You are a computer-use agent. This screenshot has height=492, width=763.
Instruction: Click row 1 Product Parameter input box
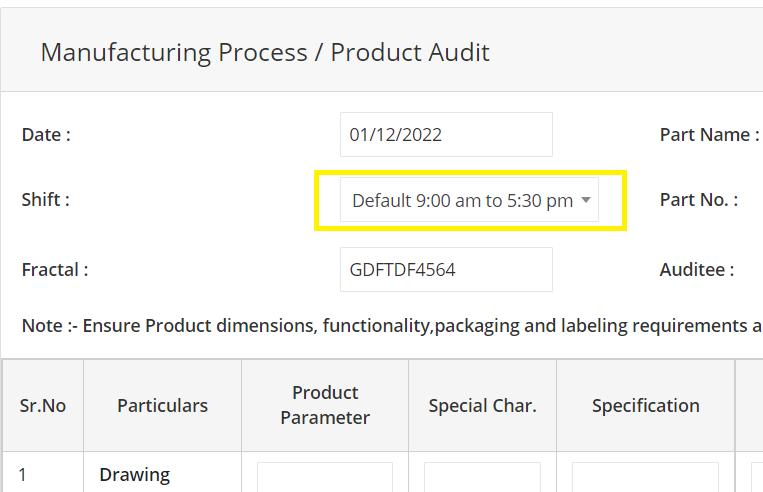point(325,477)
